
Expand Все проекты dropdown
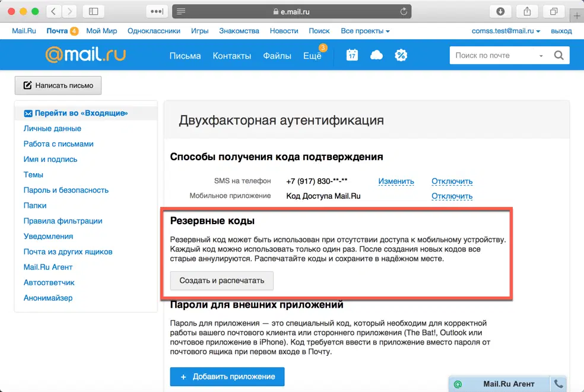(365, 31)
